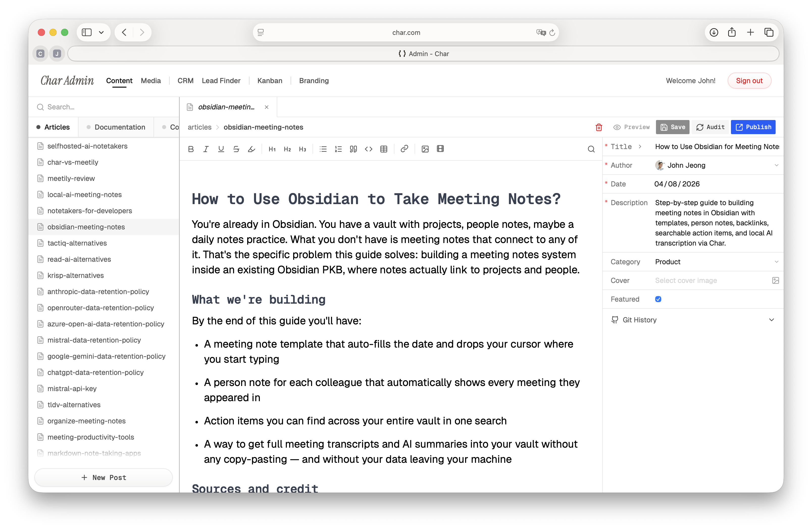Viewport: 812px width, 530px height.
Task: Set Heading 3 style
Action: (302, 149)
